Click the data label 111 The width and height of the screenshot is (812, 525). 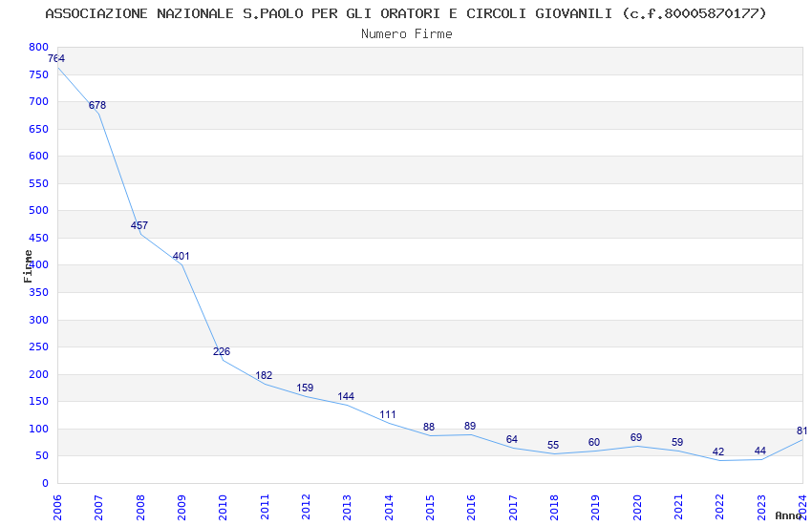pyautogui.click(x=388, y=415)
